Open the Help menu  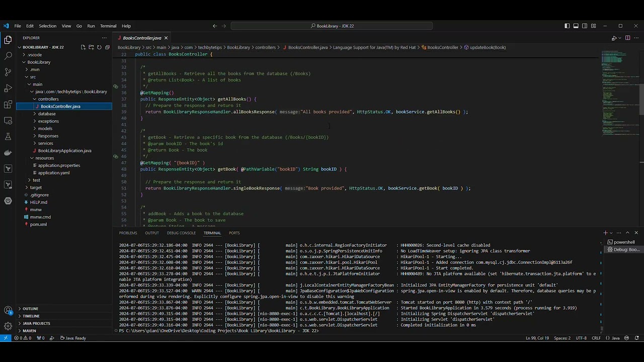click(x=126, y=26)
